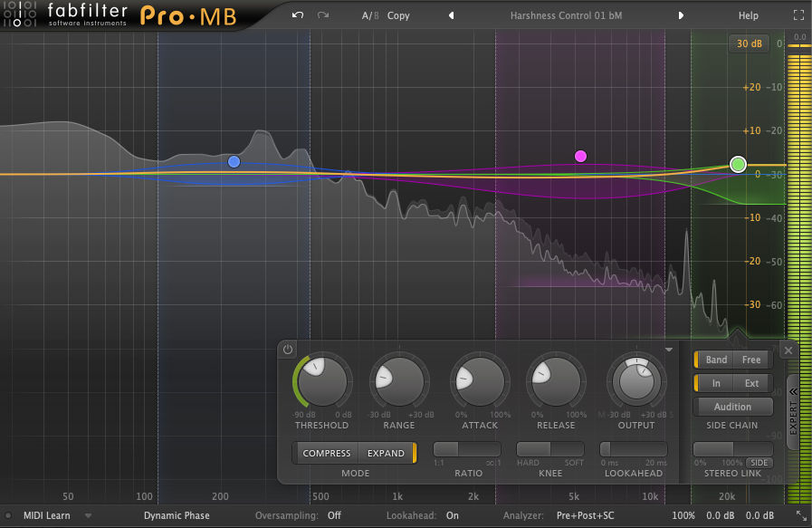Collapse the Expert panel tab
The height and width of the screenshot is (528, 812).
793,412
